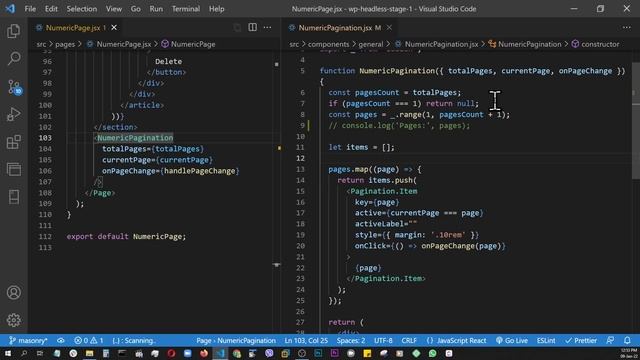Screen dimensions: 640x360
Task: Close the NumericPage.jsx tab
Action: (x=114, y=27)
